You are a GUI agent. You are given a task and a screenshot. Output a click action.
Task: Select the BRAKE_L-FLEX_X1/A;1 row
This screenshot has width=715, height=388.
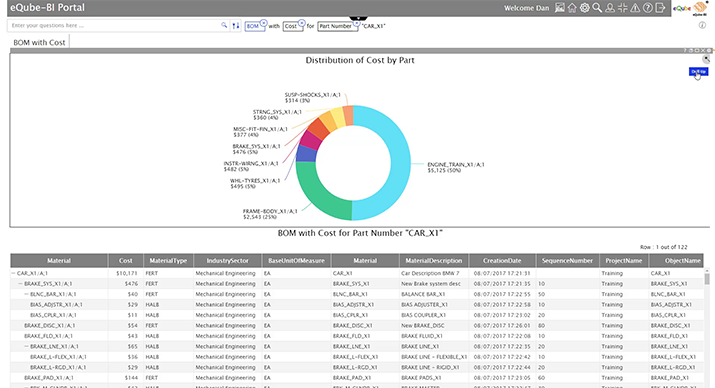(x=357, y=357)
